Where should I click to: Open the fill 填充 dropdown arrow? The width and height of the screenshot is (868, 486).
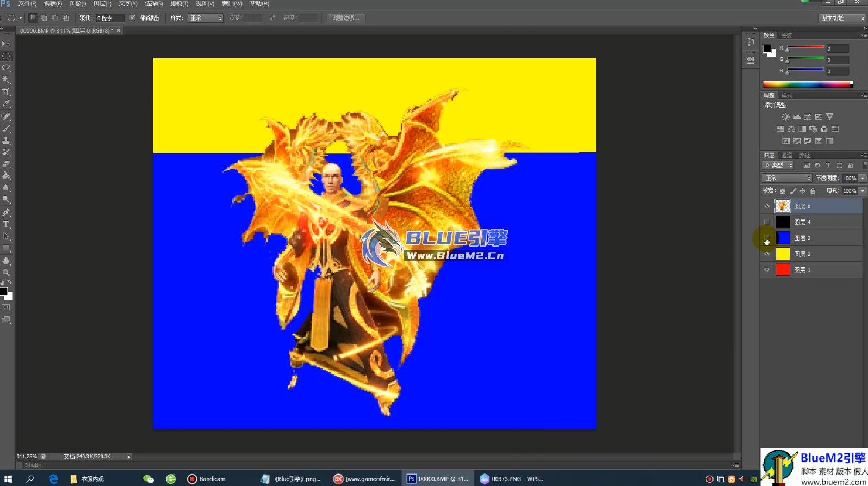click(863, 191)
